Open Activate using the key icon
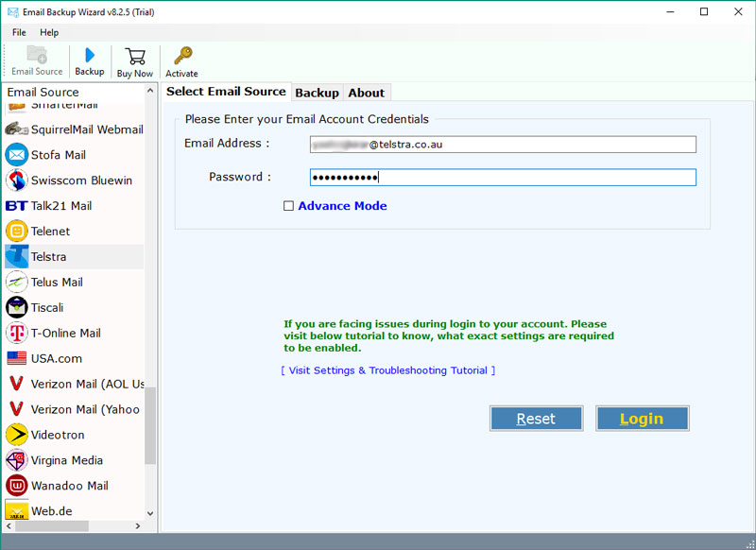The height and width of the screenshot is (550, 756). point(181,57)
